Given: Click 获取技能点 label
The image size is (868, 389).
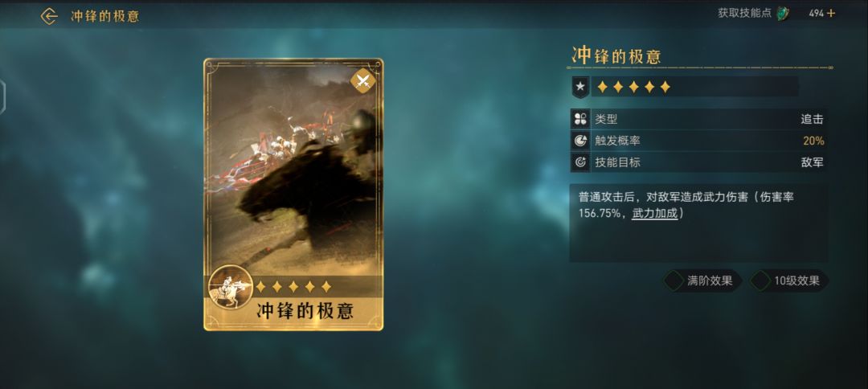Looking at the screenshot, I should [744, 14].
